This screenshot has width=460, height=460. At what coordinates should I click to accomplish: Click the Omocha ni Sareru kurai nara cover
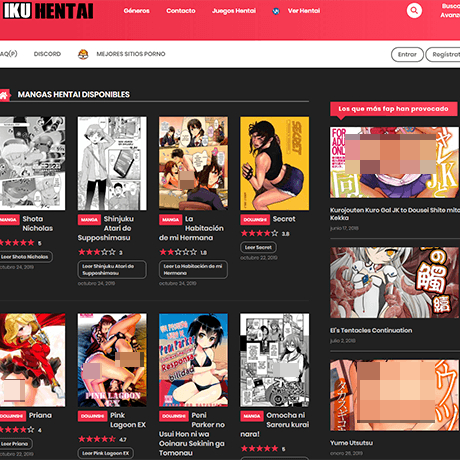point(274,360)
